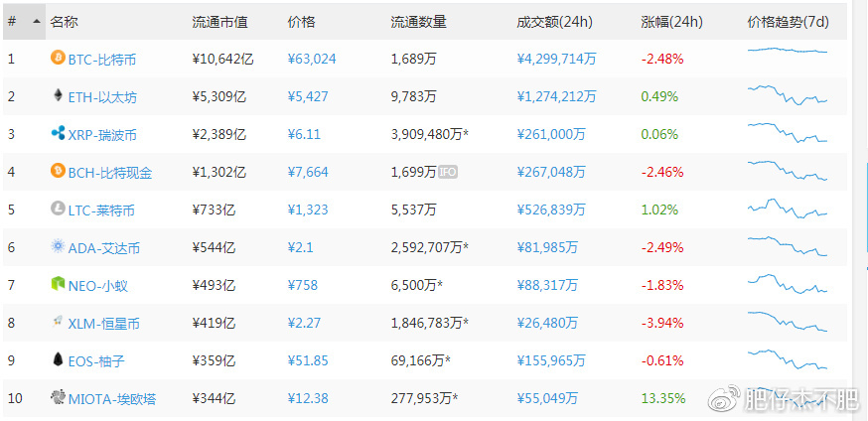Viewport: 868px width, 421px height.
Task: Click LTC volume ¥526,839万
Action: coord(551,210)
